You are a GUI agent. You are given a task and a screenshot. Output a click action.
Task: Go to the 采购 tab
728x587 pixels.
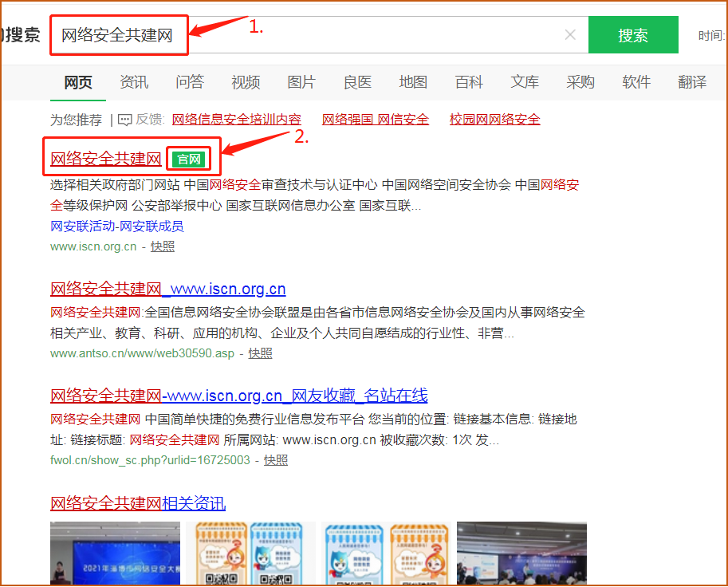580,82
